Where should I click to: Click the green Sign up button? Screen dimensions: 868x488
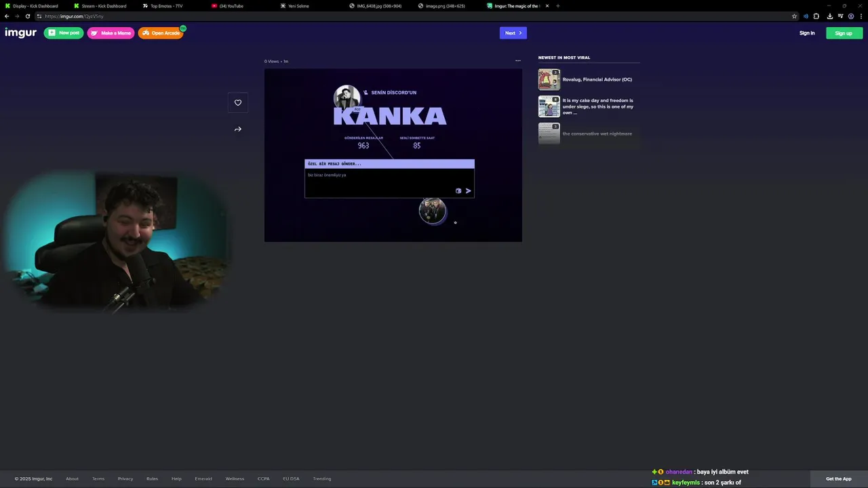click(x=844, y=33)
